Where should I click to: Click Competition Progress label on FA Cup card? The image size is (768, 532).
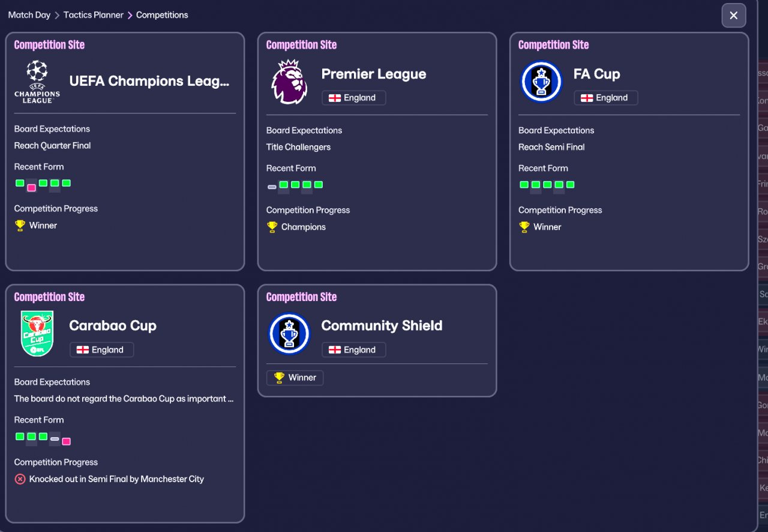pyautogui.click(x=560, y=210)
